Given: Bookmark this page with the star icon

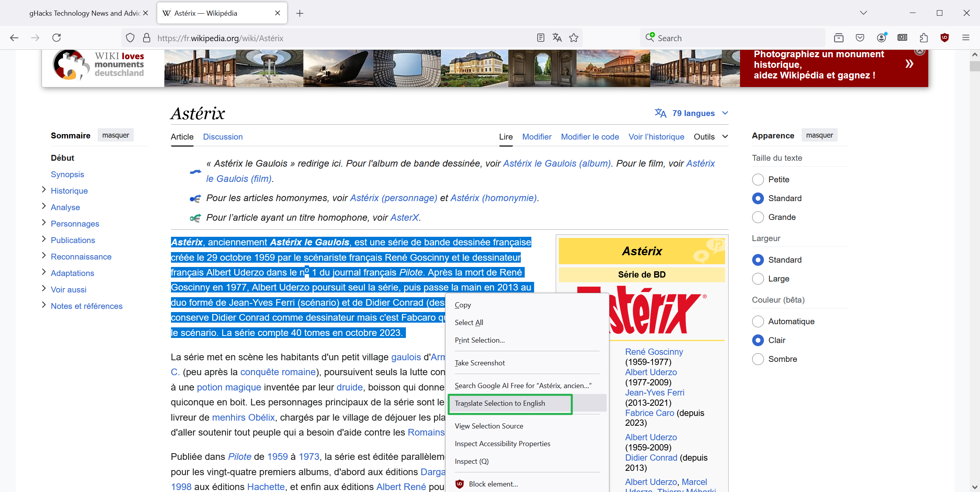Looking at the screenshot, I should point(574,38).
